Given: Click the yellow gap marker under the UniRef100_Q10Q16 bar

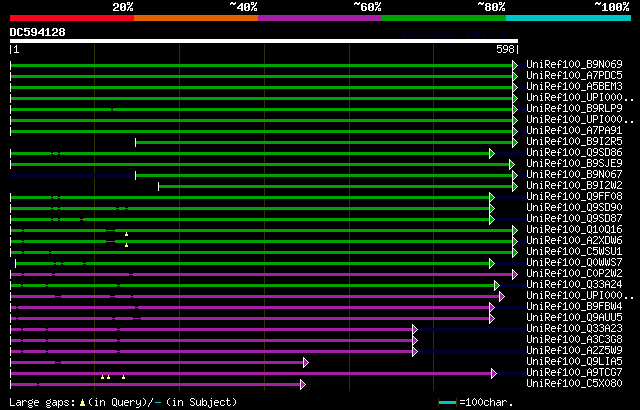Looking at the screenshot, I should 127,234.
